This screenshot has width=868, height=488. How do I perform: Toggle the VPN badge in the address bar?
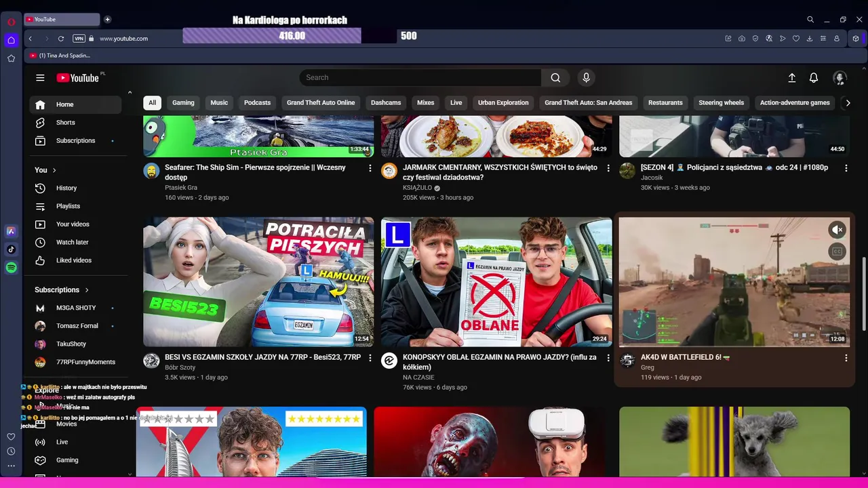coord(79,39)
